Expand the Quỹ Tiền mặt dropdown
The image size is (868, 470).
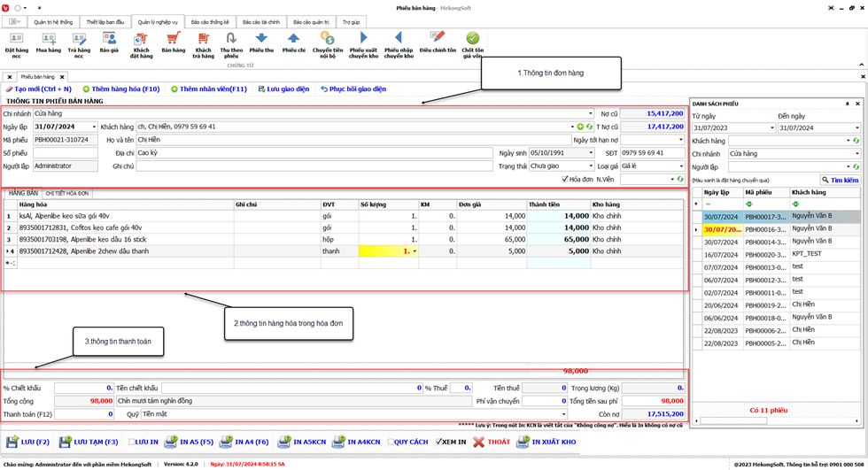(x=562, y=413)
